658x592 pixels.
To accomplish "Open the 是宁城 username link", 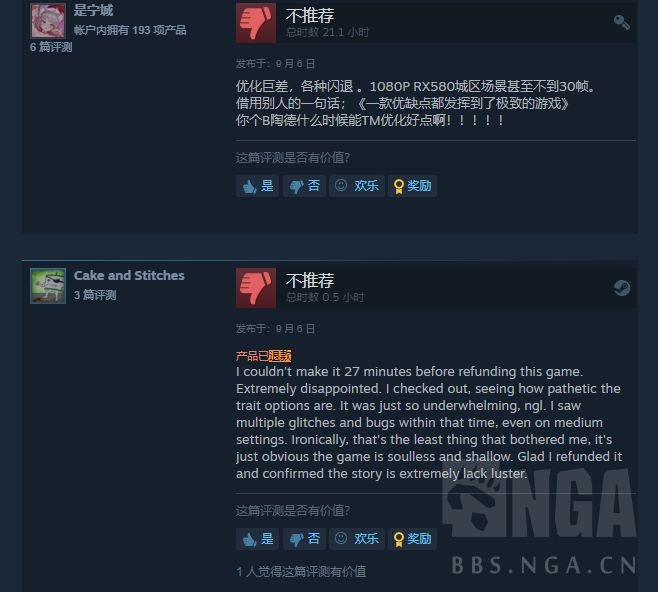I will 93,10.
